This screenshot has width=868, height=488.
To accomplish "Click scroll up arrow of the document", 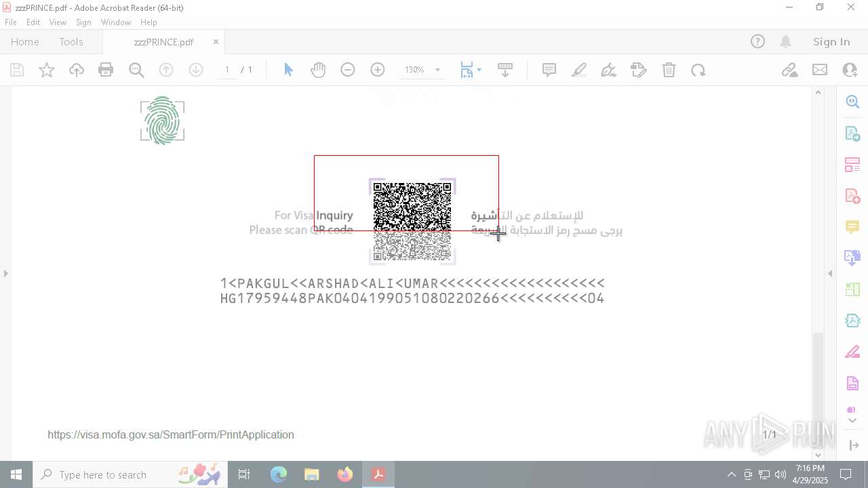I will pos(818,92).
